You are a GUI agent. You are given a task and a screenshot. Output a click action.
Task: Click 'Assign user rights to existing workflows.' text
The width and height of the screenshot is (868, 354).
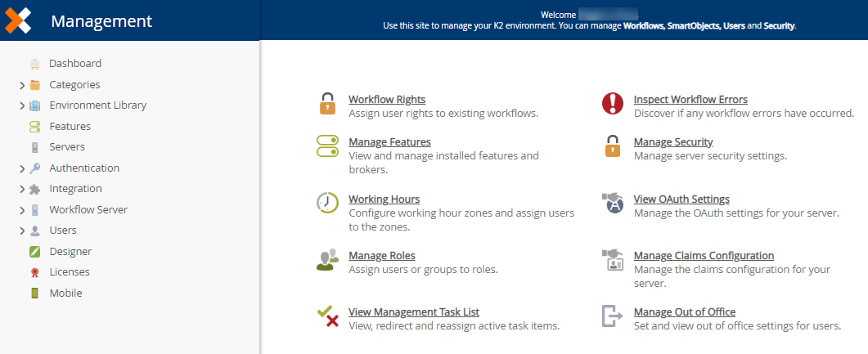coord(443,114)
